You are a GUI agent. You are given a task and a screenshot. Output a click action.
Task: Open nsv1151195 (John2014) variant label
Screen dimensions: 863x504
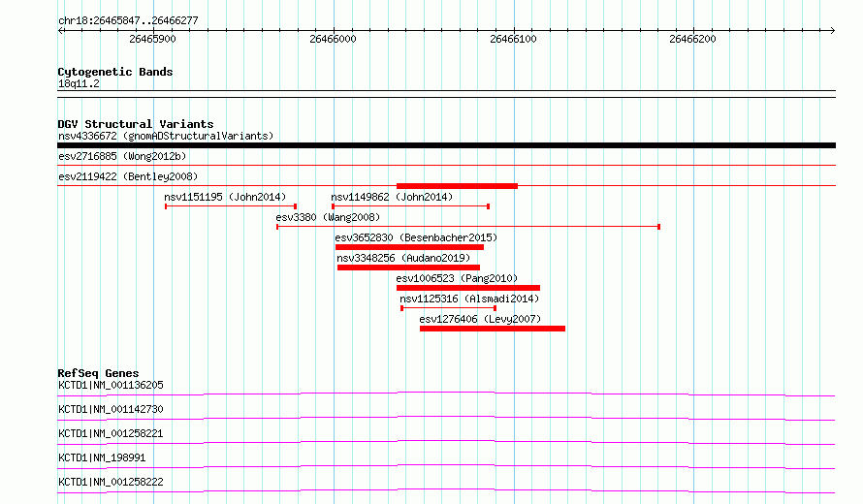pyautogui.click(x=225, y=197)
